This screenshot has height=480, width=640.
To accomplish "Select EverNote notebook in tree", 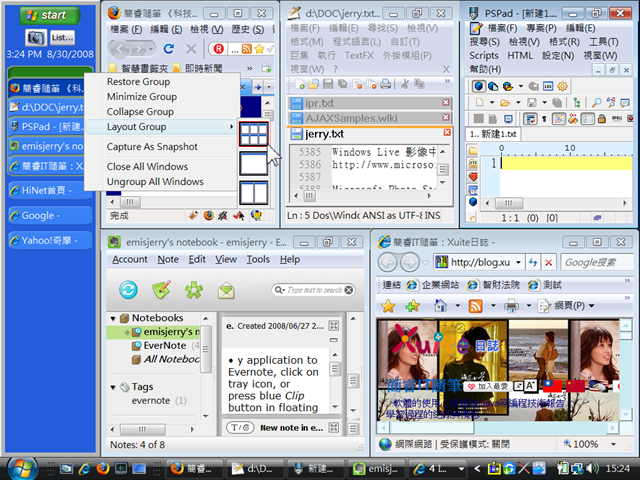I will (164, 346).
